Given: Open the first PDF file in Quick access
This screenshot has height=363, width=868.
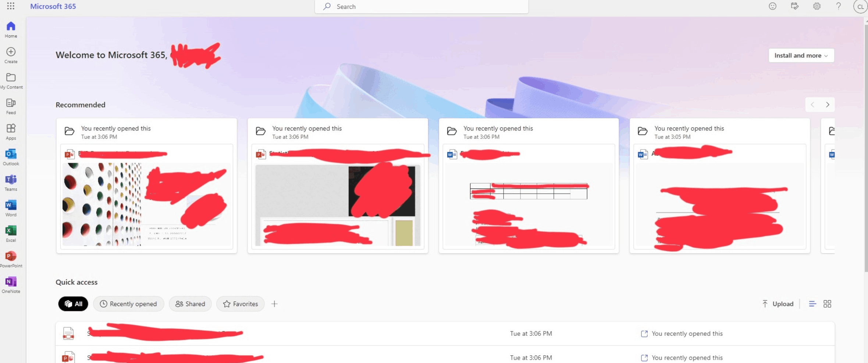Looking at the screenshot, I should click(445, 334).
